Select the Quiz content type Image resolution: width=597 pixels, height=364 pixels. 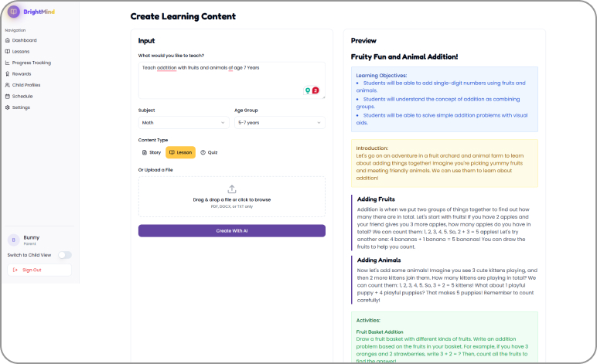[x=209, y=152]
